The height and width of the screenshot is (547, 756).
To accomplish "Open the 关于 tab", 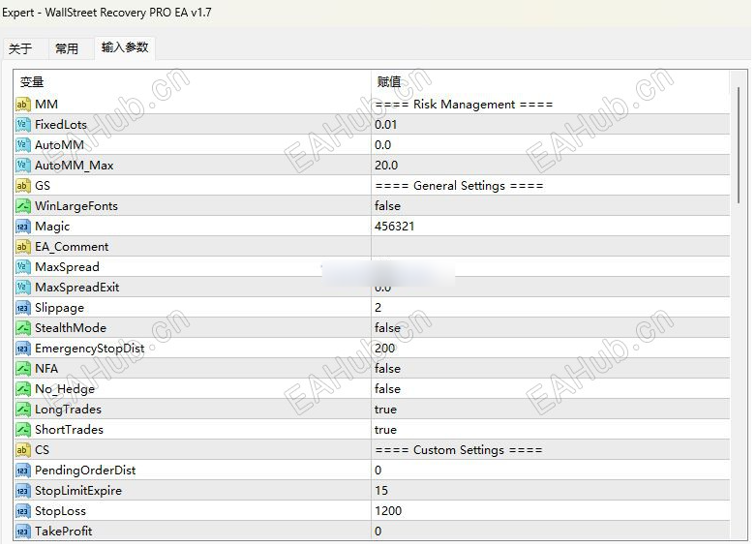I will click(20, 48).
